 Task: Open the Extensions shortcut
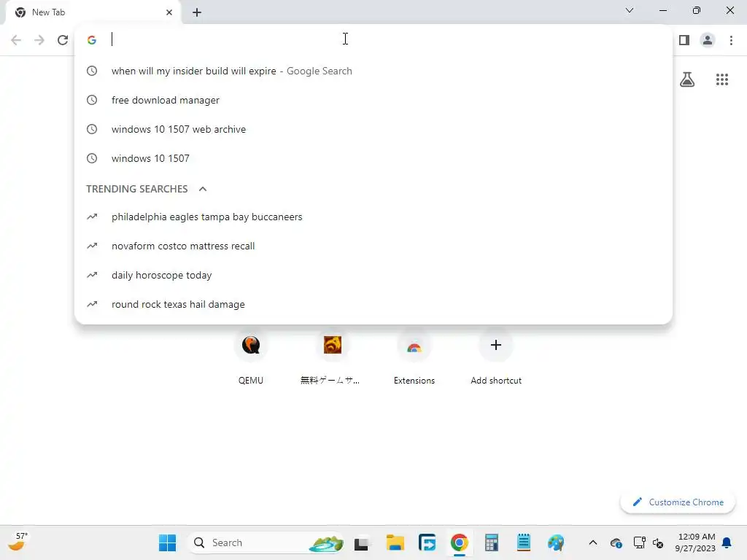pos(414,357)
